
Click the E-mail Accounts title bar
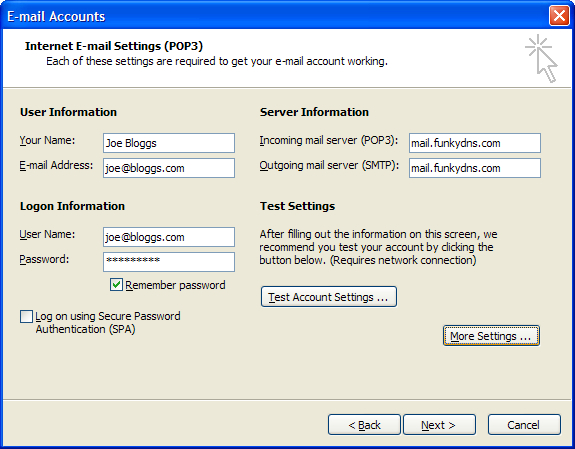point(275,16)
